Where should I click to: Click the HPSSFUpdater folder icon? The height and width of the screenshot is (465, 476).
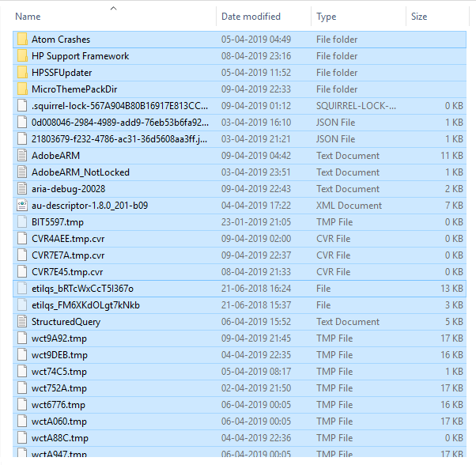[22, 73]
